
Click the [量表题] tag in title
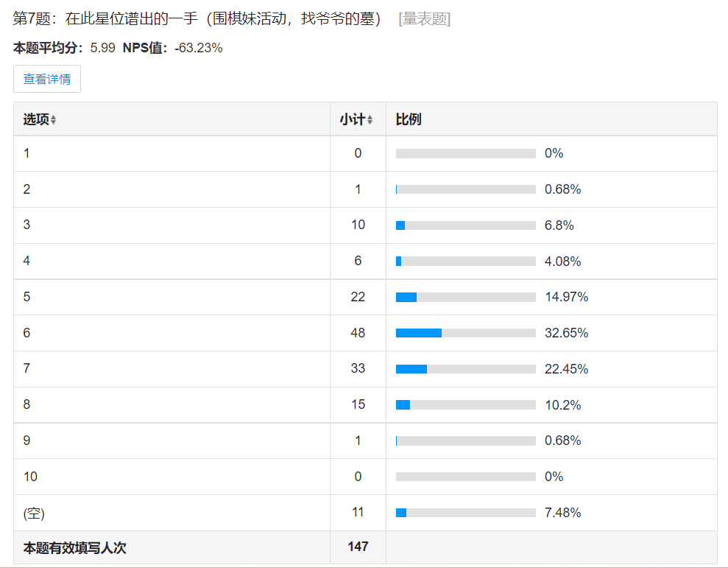(x=424, y=19)
